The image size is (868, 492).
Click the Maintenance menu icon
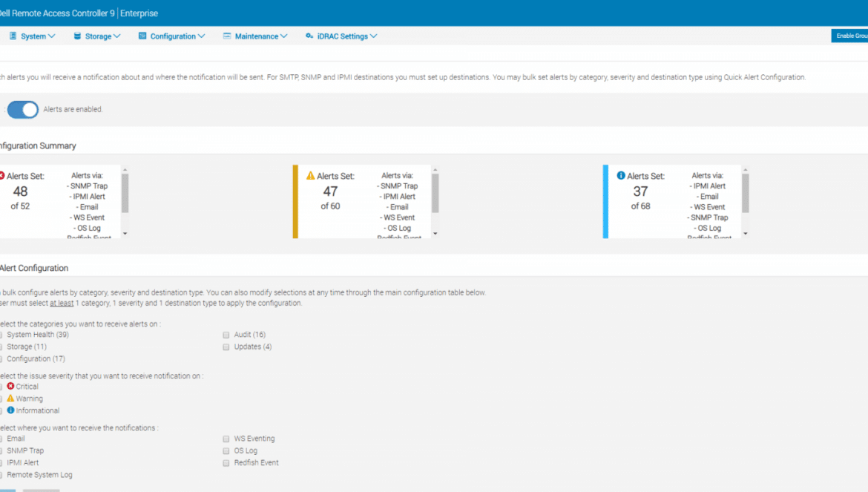click(227, 36)
